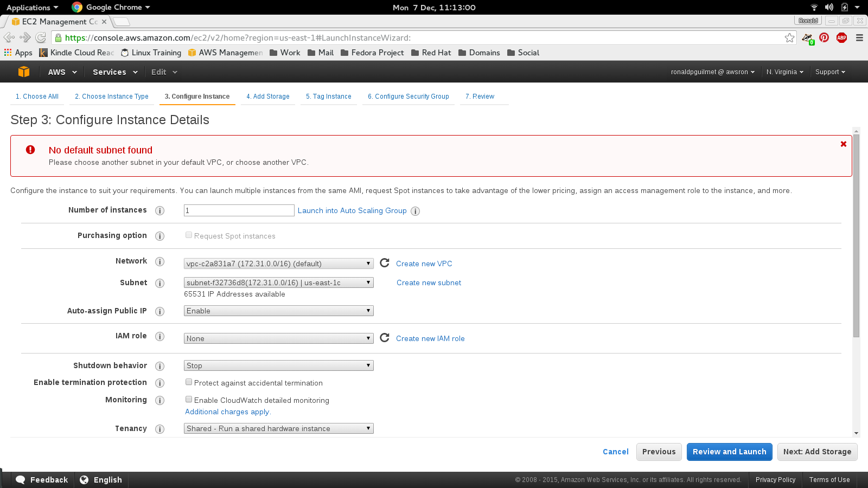Expand the AWS menu in navbar
The height and width of the screenshot is (488, 868).
pyautogui.click(x=62, y=72)
